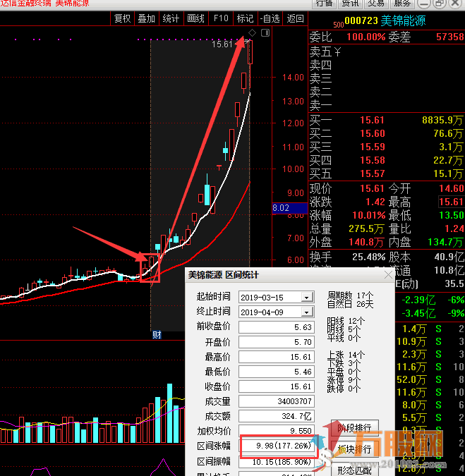This screenshot has height=476, width=465.
Task: Click stock code 000723 title
Action: (361, 20)
